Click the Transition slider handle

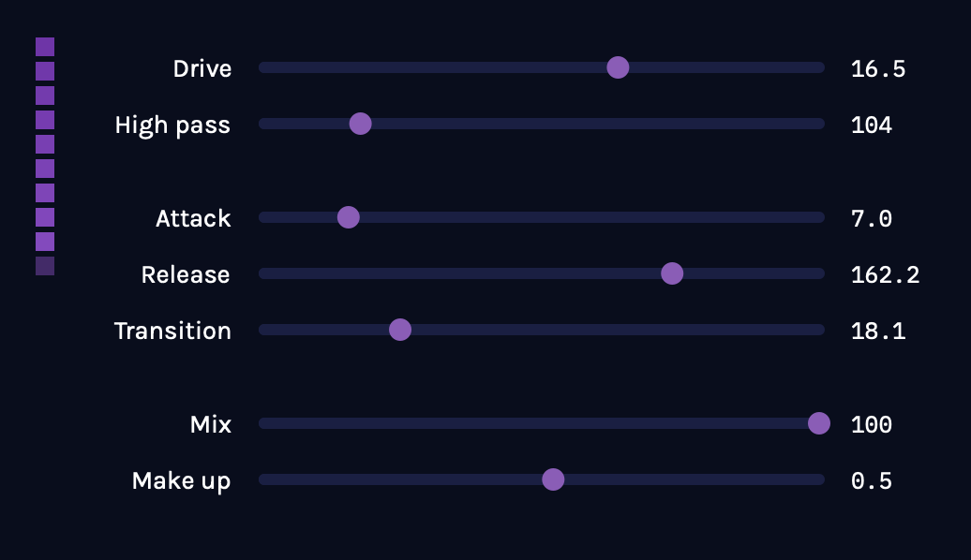[x=400, y=330]
